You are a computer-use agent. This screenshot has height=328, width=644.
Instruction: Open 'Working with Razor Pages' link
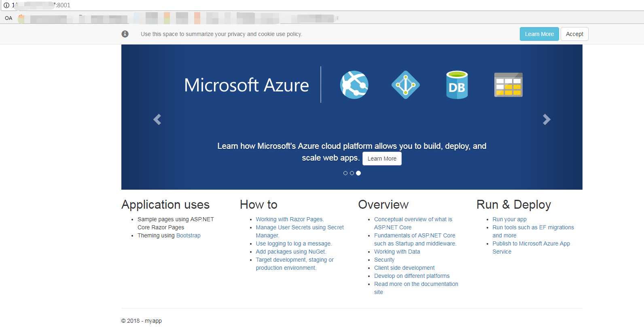click(290, 219)
